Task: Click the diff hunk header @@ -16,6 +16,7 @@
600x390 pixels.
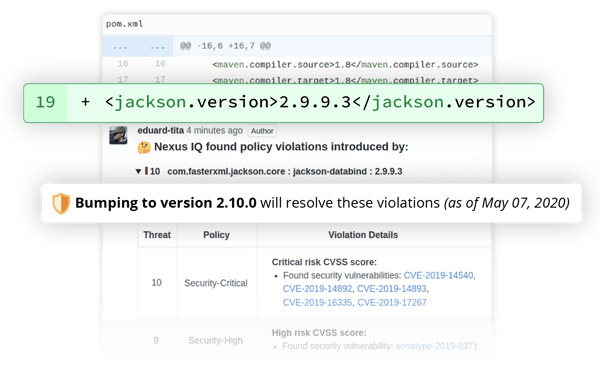Action: pos(225,46)
